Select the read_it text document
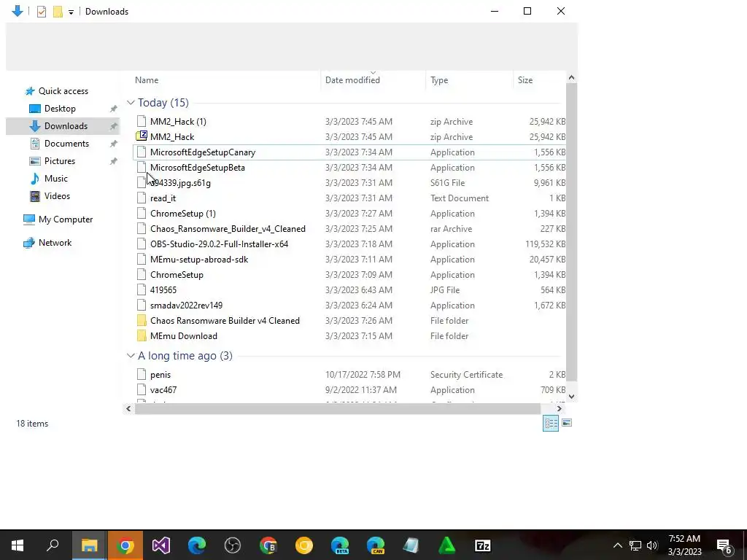747x560 pixels. tap(349, 198)
